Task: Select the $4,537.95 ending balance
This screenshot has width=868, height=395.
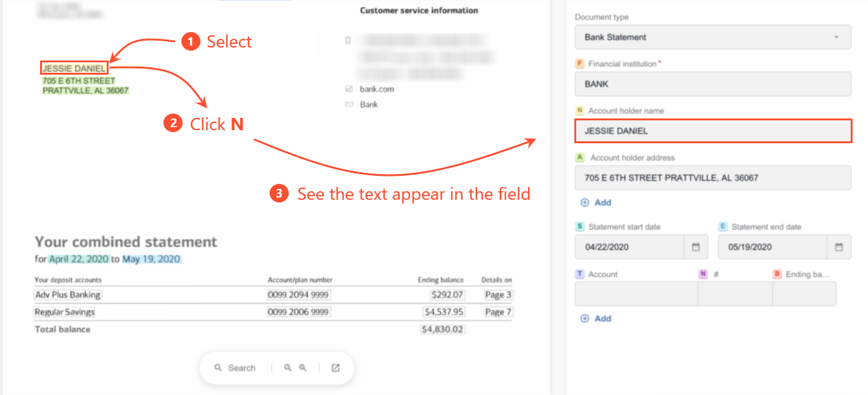Action: click(x=444, y=312)
